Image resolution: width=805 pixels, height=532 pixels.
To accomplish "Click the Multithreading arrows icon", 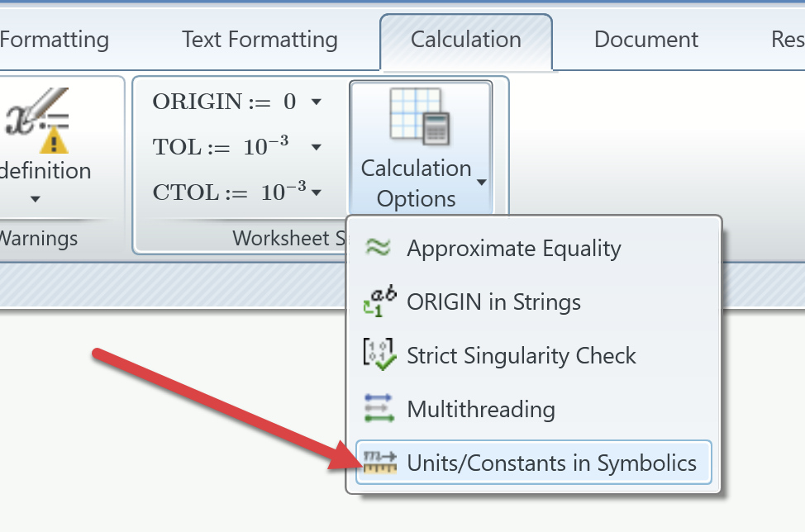I will click(x=379, y=408).
